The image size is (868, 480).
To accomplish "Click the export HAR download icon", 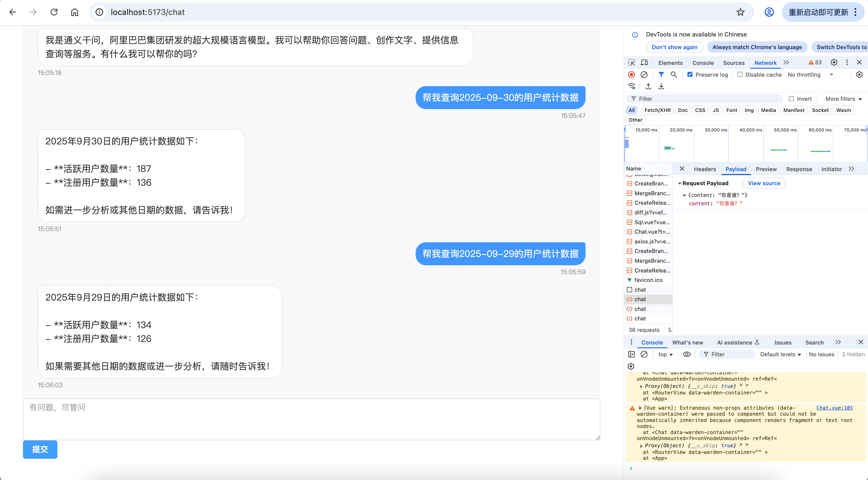I will 661,87.
